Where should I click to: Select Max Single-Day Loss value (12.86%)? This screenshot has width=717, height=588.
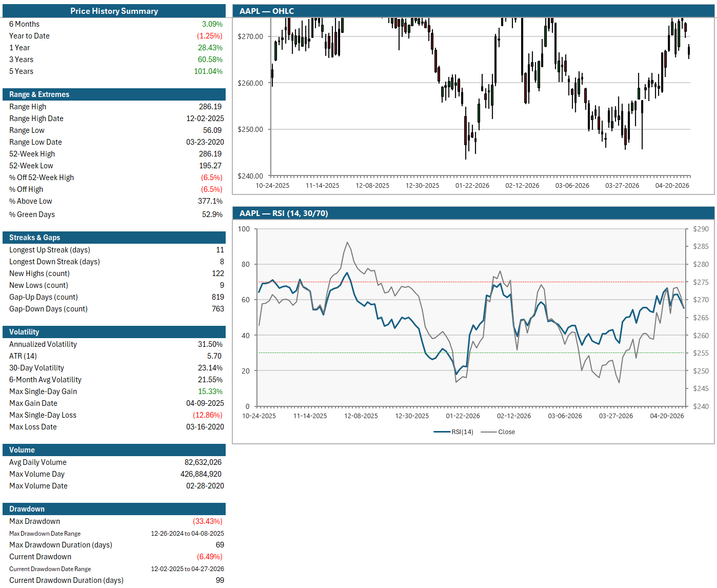point(208,415)
